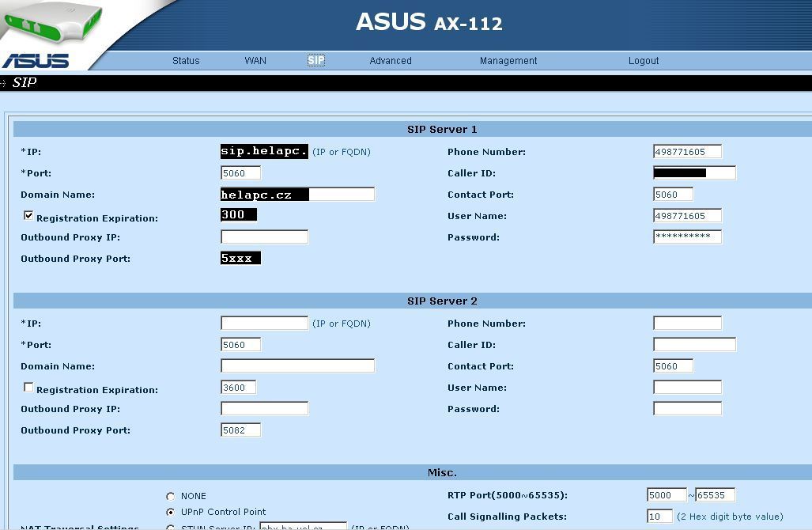812x530 pixels.
Task: Focus SIP Server 1 Registration Expiration value field
Action: click(239, 214)
